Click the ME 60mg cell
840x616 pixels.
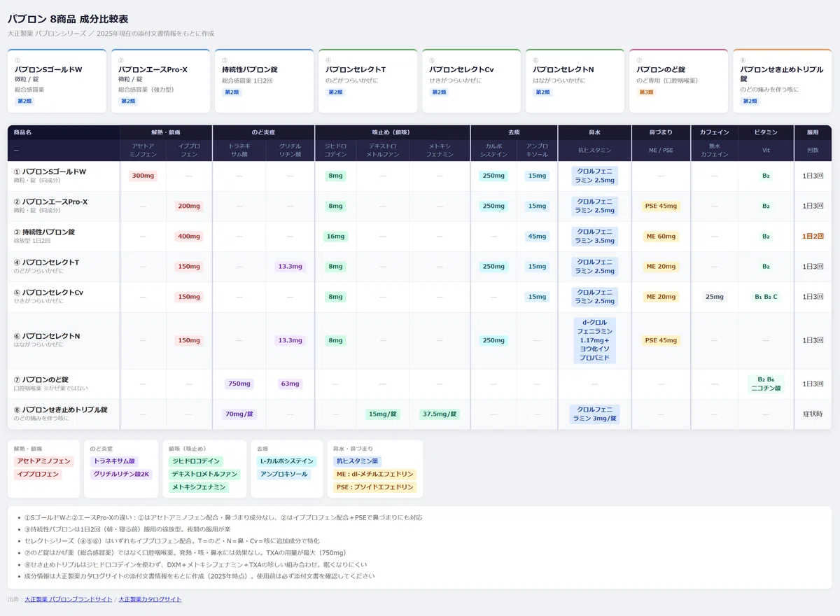pos(661,236)
